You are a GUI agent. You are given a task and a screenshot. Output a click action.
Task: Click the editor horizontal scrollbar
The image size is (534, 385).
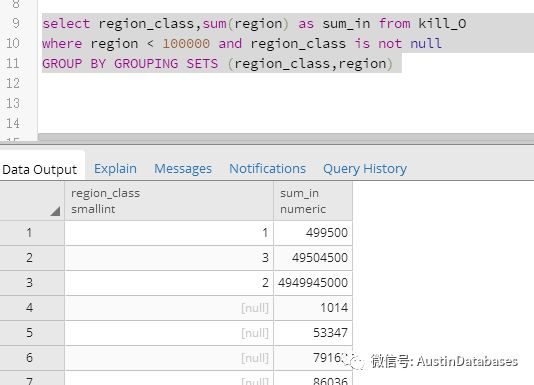(286, 137)
